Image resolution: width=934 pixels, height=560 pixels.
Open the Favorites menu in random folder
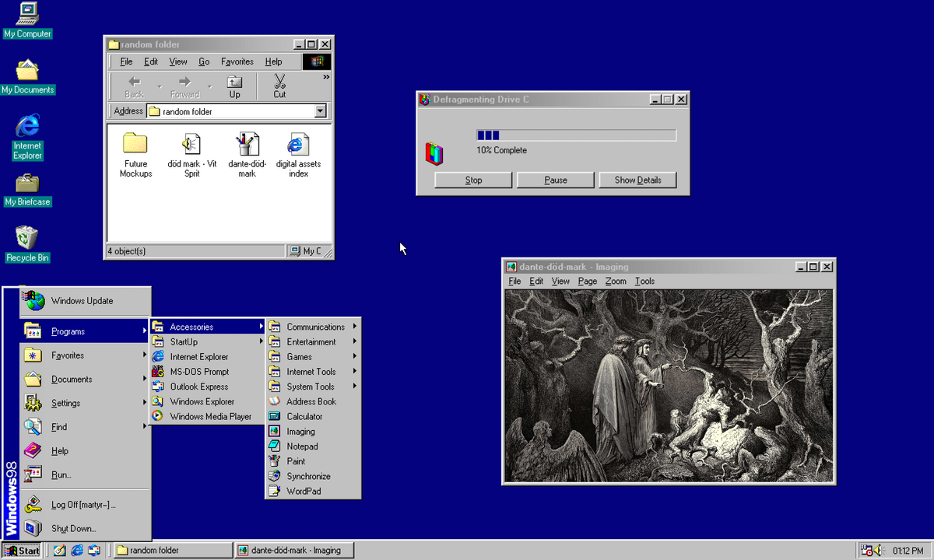click(237, 61)
